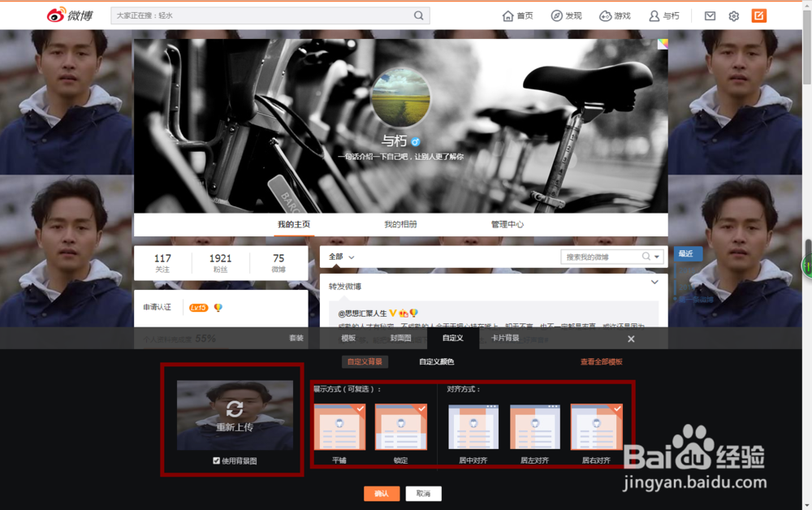This screenshot has width=812, height=510.
Task: Go to 首页 home
Action: tap(517, 16)
